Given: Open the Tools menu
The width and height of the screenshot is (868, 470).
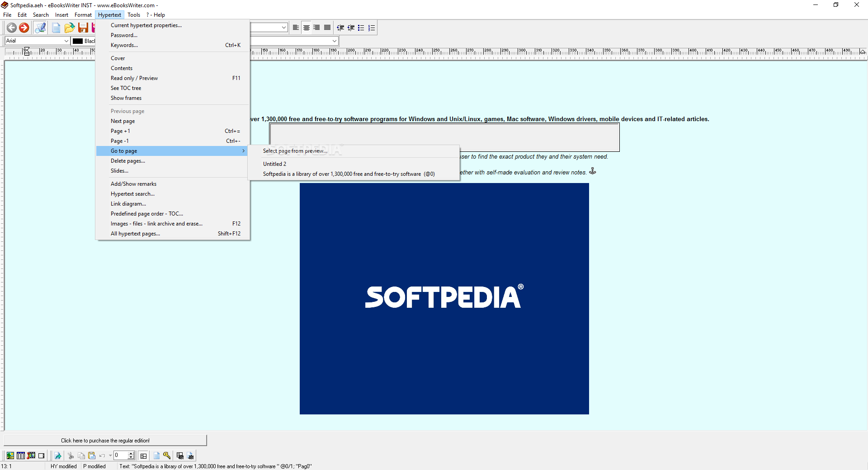Looking at the screenshot, I should coord(134,15).
